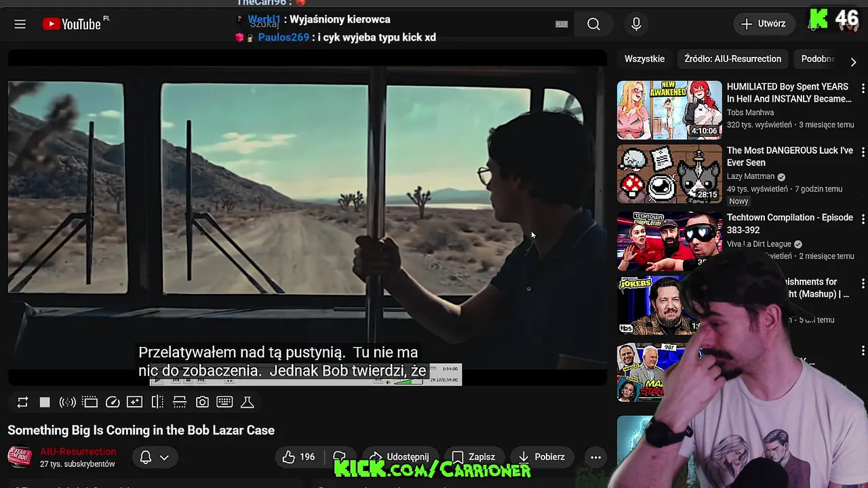Click the Zapisz save button
Image resolution: width=868 pixels, height=488 pixels.
click(x=473, y=457)
